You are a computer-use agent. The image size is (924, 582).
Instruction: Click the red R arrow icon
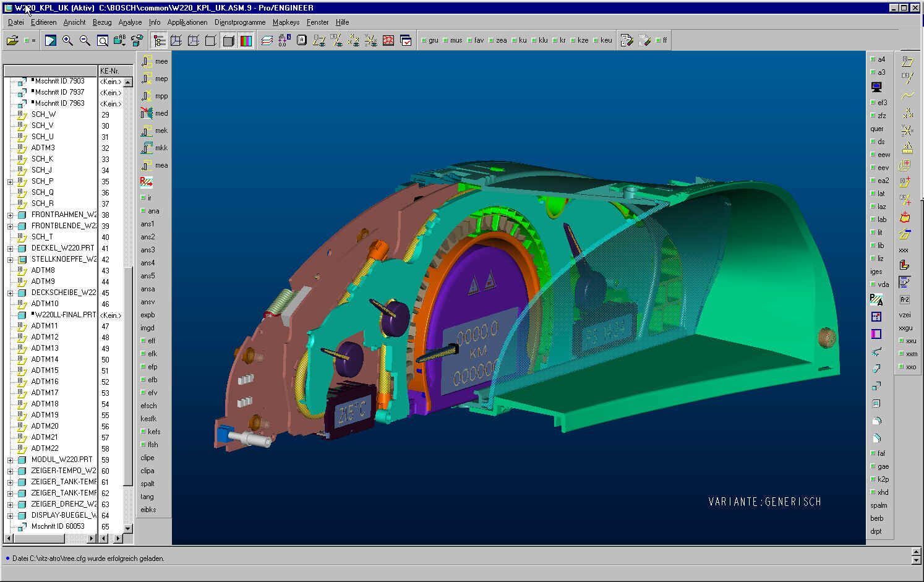(146, 182)
